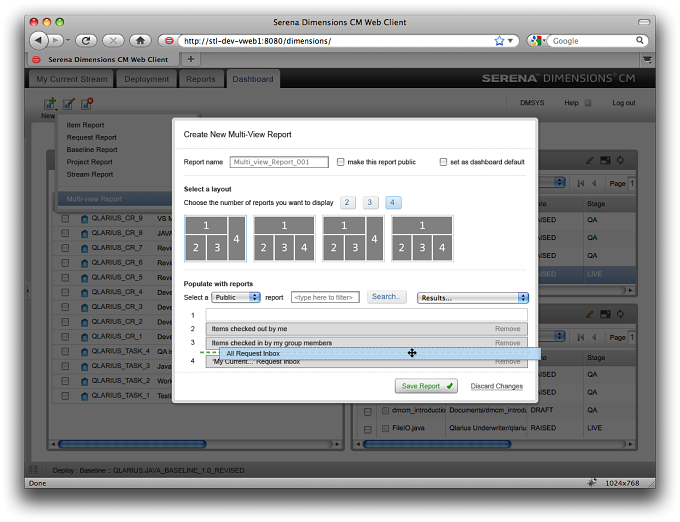Open the URL history dropdown arrow
680x522 pixels.
510,41
